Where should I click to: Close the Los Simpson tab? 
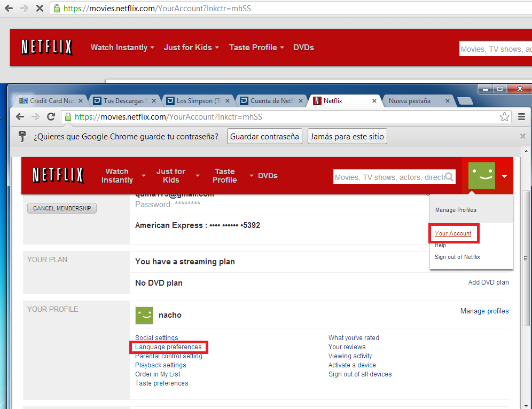[228, 101]
